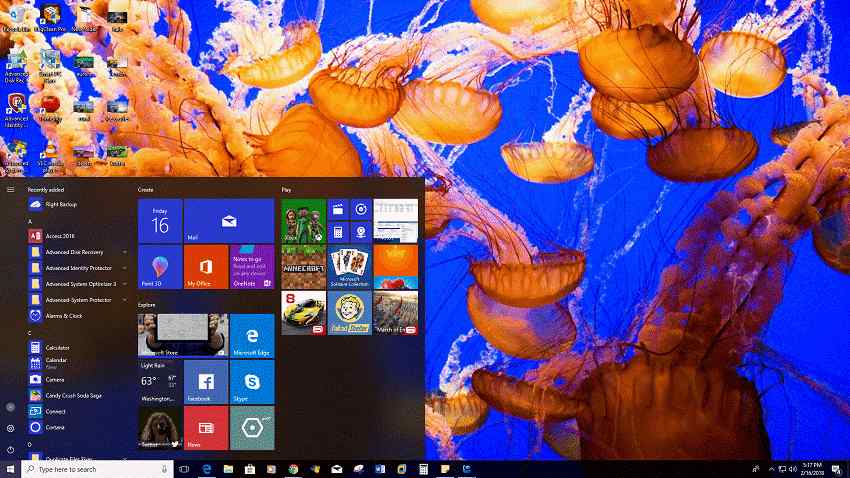
Task: Open the Action Center notifications icon
Action: (x=837, y=469)
